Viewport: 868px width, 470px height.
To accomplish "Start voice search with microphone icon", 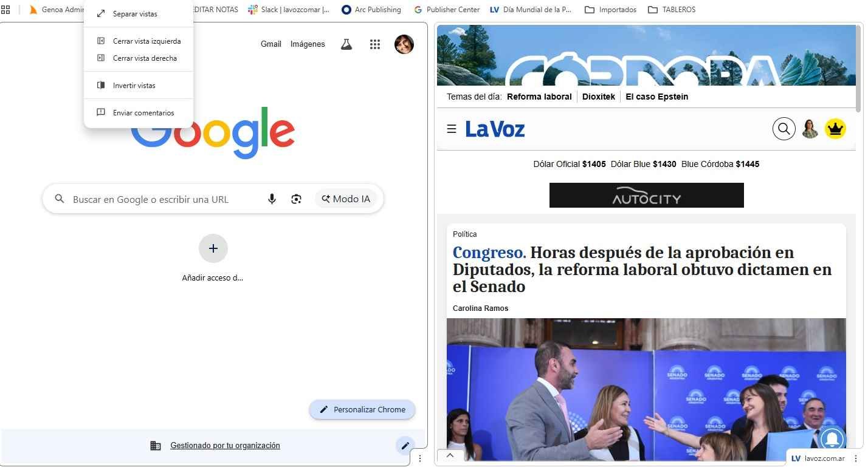I will [272, 199].
